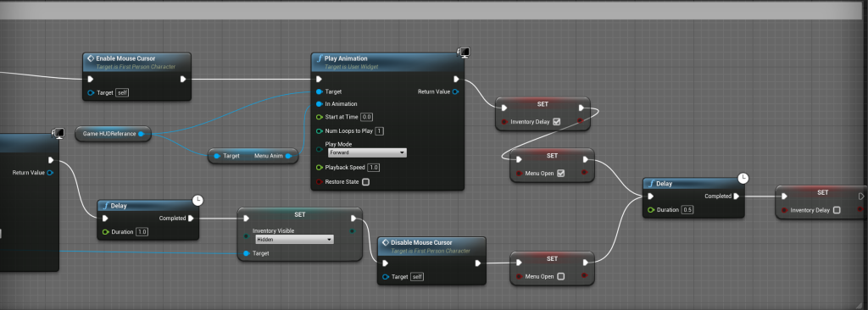The width and height of the screenshot is (868, 310).
Task: Click the Menu Anim output pin
Action: point(288,156)
